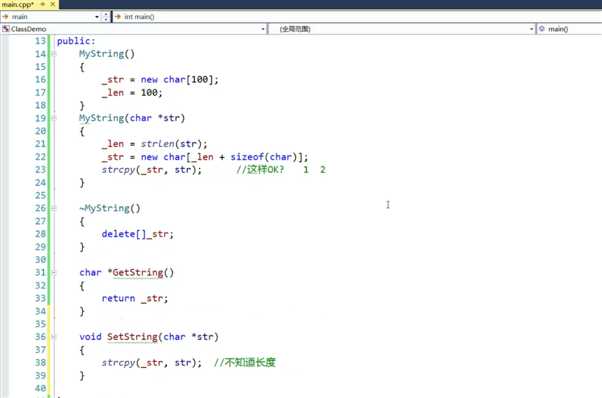
Task: Click 'sizeof(char)' on line 22
Action: pyautogui.click(x=264, y=157)
